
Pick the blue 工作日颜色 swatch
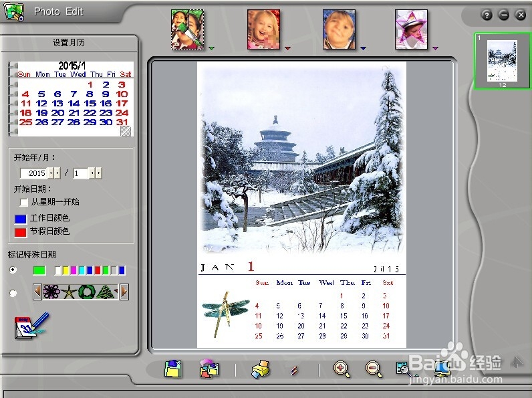[x=20, y=219]
